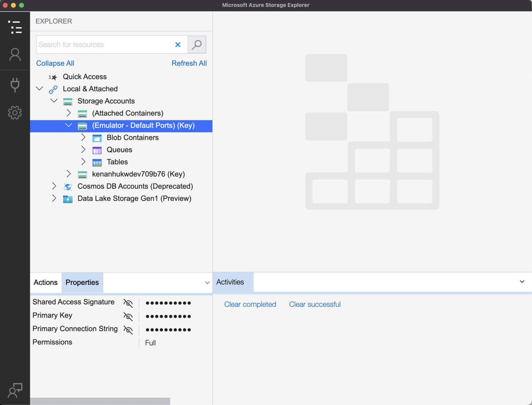Click the Refresh All link
This screenshot has width=532, height=405.
click(189, 63)
